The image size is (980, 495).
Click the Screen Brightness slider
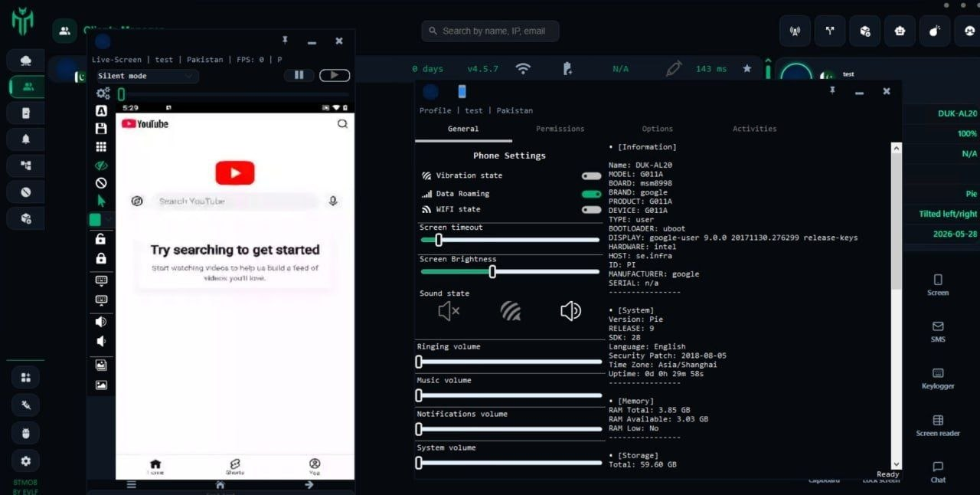point(509,272)
